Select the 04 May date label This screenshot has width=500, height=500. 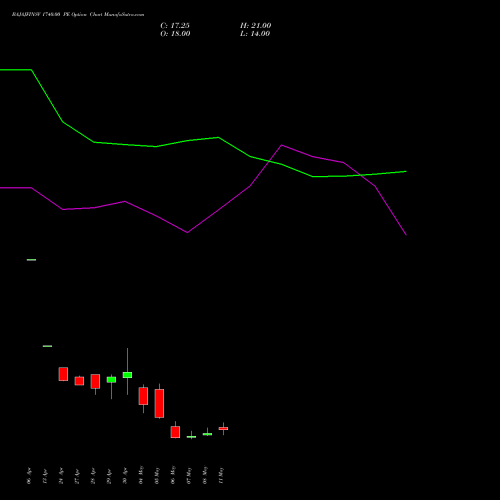coord(141,475)
